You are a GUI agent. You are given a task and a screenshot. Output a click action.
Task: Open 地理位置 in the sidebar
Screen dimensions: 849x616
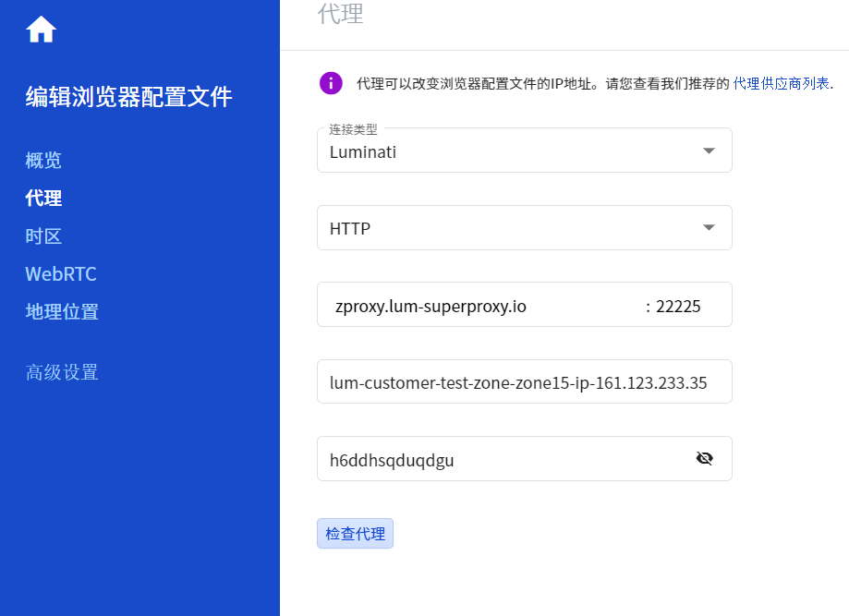pos(62,312)
